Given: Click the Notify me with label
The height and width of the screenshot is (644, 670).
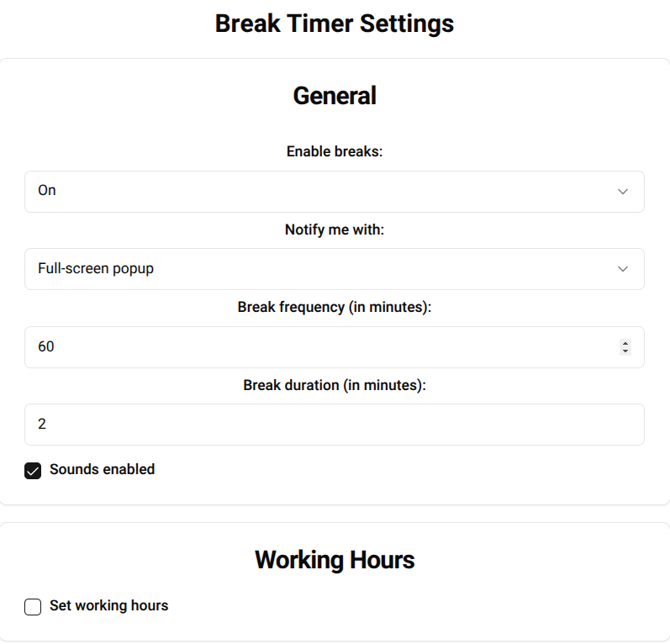Looking at the screenshot, I should pyautogui.click(x=334, y=230).
